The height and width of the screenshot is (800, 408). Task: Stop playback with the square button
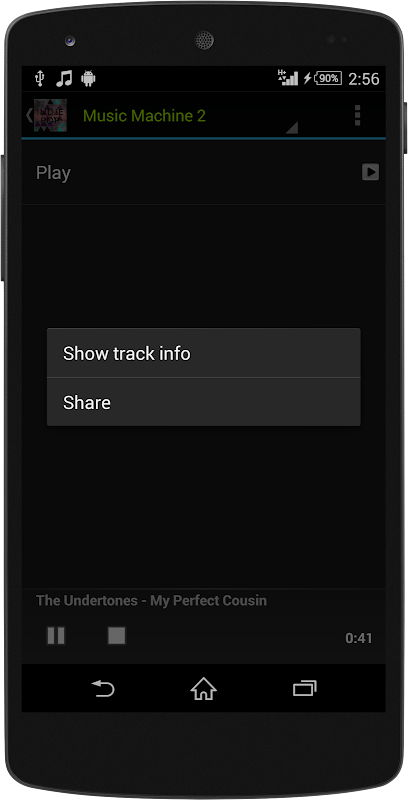(x=117, y=636)
